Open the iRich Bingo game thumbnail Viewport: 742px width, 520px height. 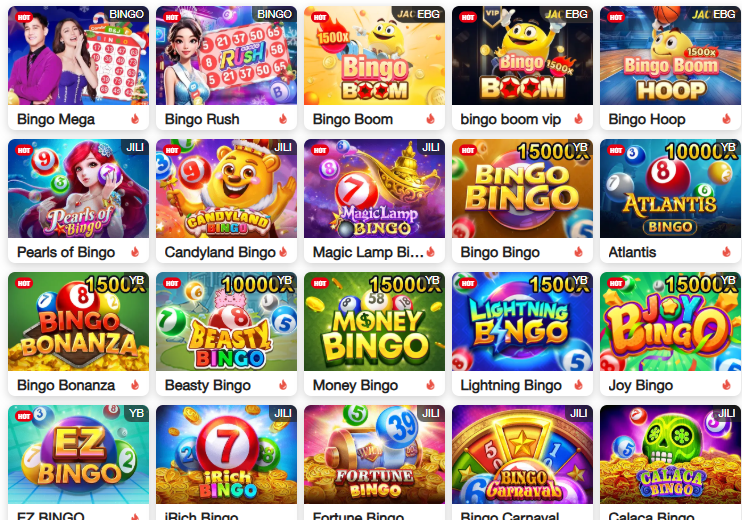click(226, 454)
